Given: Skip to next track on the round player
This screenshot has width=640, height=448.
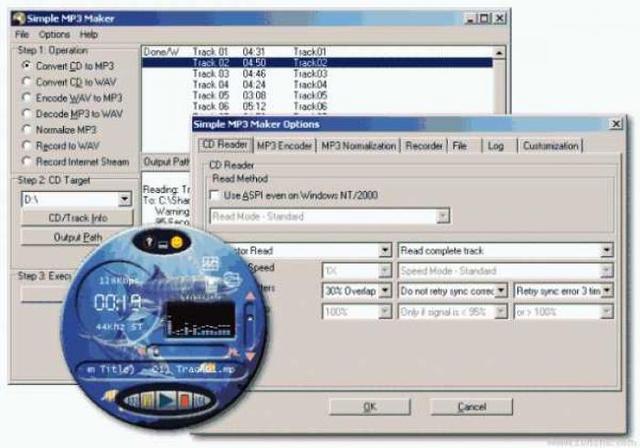Looking at the screenshot, I should click(x=201, y=401).
